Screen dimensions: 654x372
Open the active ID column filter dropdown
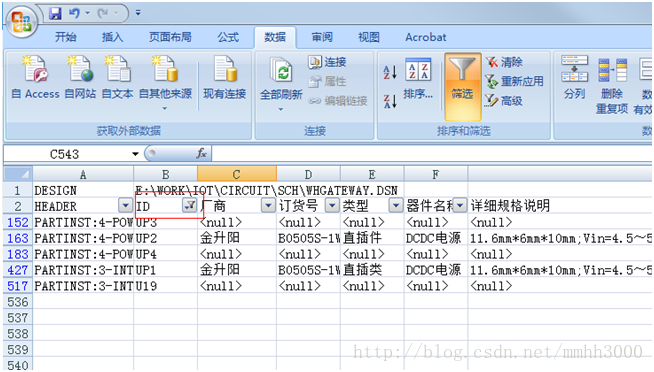tap(190, 205)
